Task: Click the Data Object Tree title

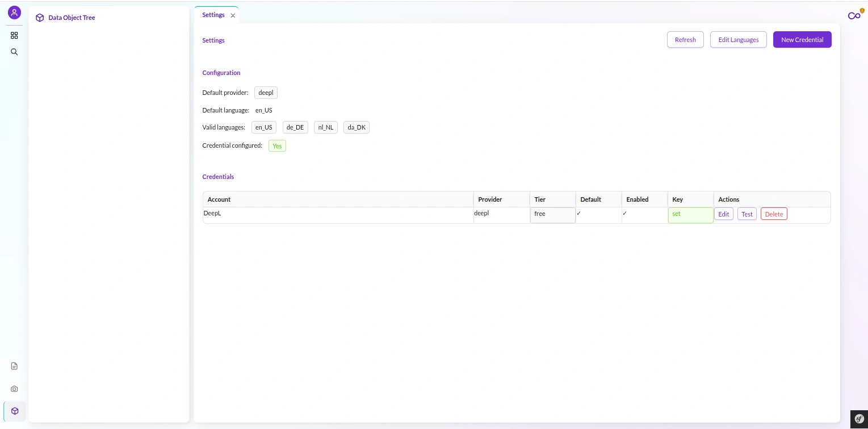Action: (x=72, y=18)
